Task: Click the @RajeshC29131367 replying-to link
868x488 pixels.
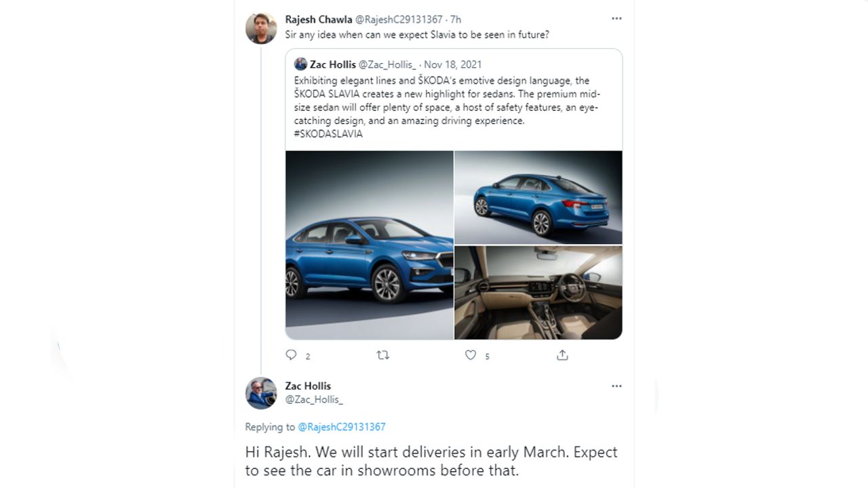Action: click(x=341, y=427)
